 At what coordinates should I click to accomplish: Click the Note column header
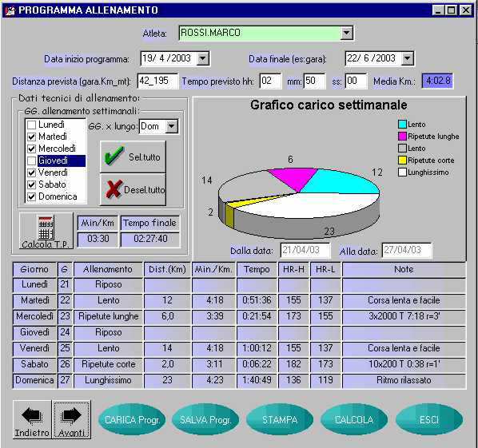coord(404,269)
